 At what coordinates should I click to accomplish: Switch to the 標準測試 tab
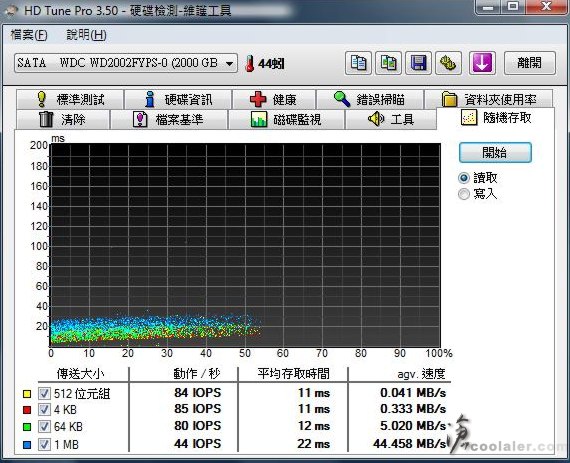[x=70, y=99]
